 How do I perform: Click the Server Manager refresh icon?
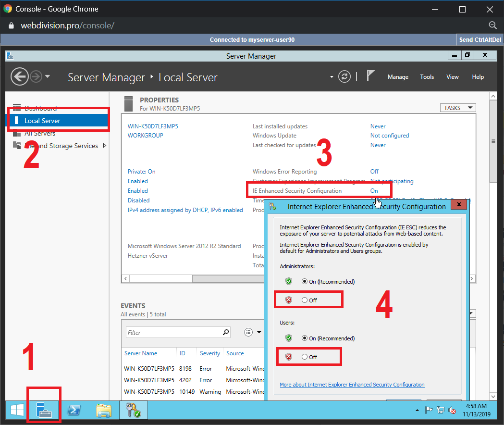pos(344,77)
